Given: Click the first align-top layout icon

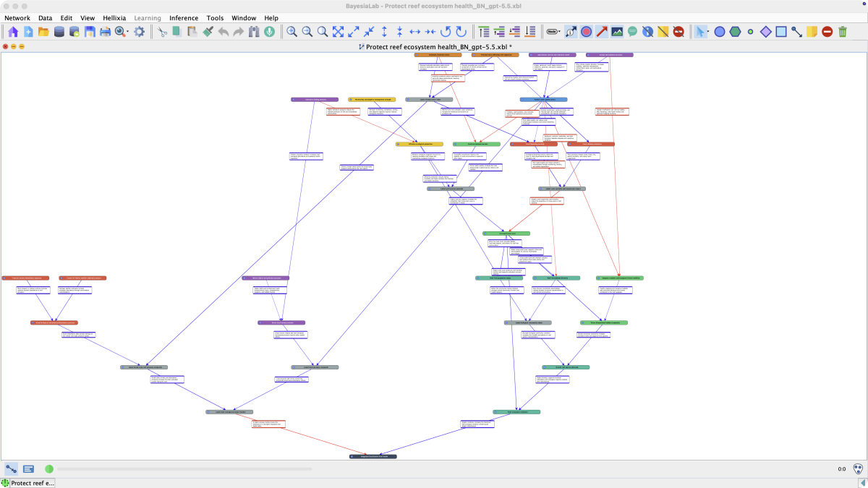Looking at the screenshot, I should pos(484,32).
